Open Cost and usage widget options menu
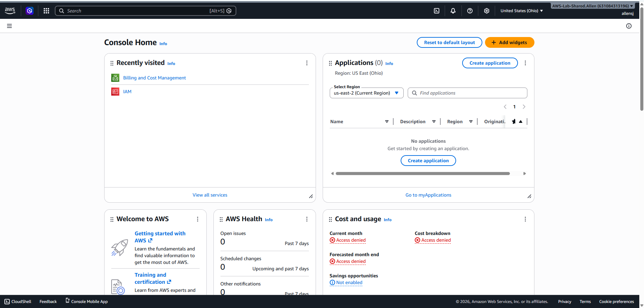 (525, 219)
